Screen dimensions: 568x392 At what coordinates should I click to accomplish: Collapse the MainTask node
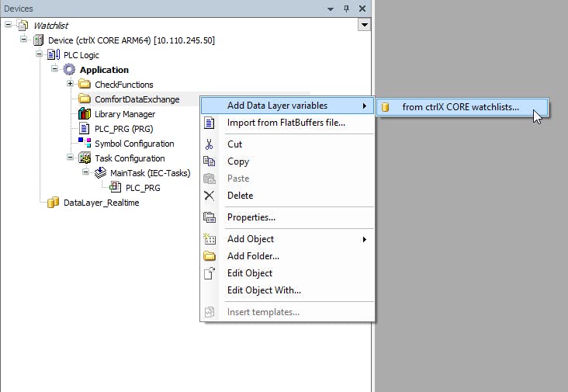tap(85, 172)
